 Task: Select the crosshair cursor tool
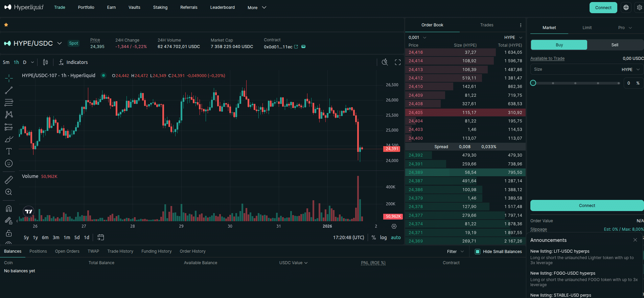pos(9,78)
